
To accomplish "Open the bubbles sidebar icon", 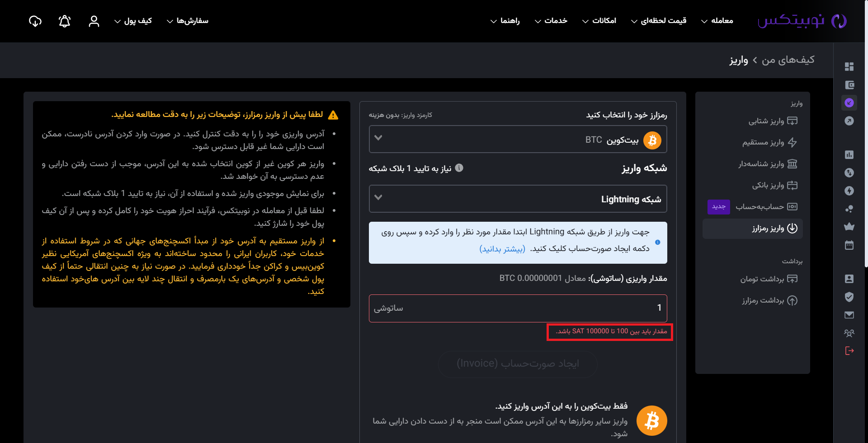I will pyautogui.click(x=849, y=209).
